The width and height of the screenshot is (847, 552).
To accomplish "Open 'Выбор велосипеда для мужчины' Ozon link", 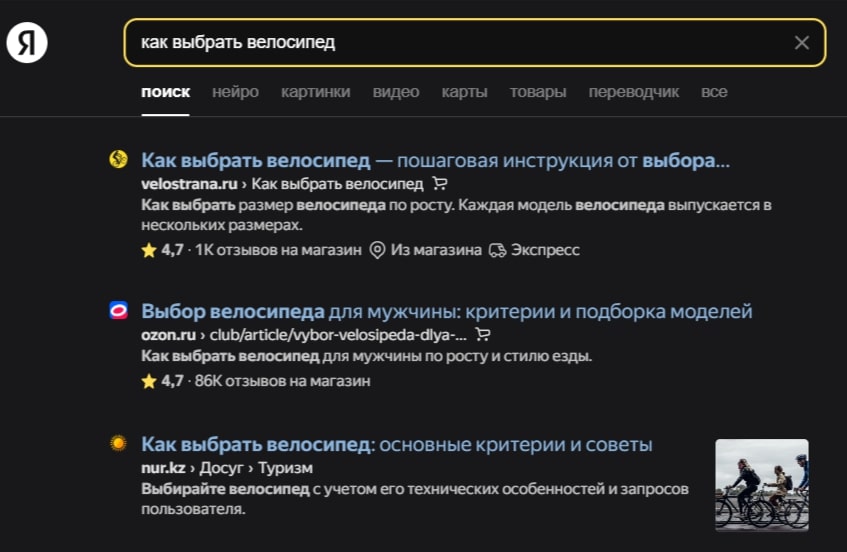I will click(x=447, y=312).
